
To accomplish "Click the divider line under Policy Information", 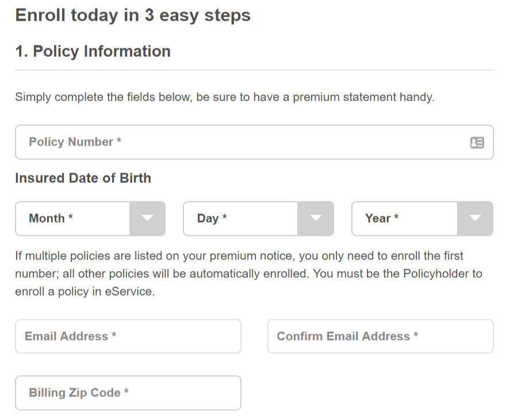I will pos(254,70).
